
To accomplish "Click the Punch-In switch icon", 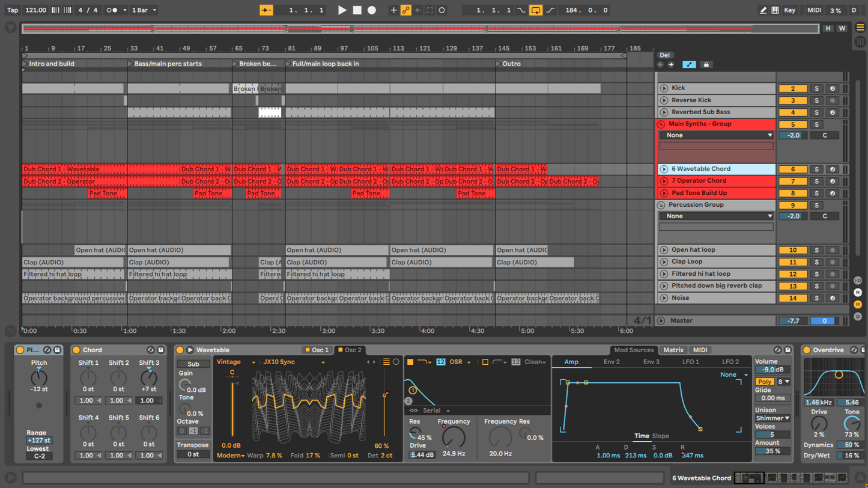I will [x=521, y=10].
